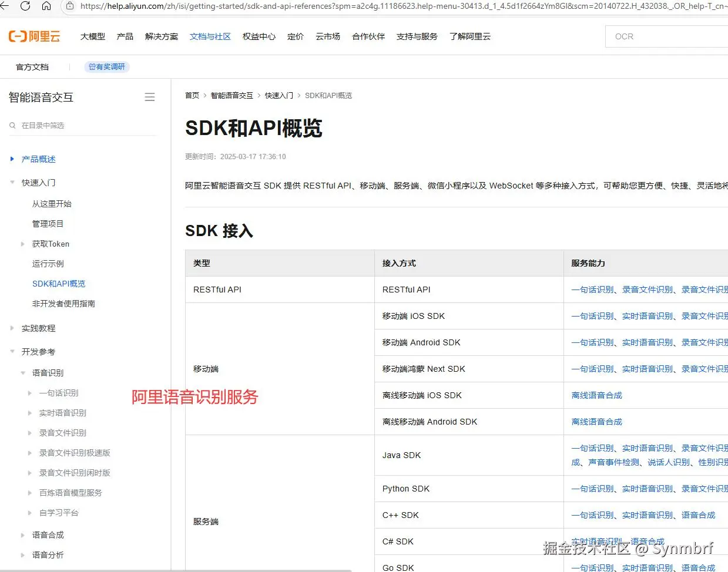Click the OCR search box
Image resolution: width=728 pixels, height=572 pixels.
pos(667,36)
